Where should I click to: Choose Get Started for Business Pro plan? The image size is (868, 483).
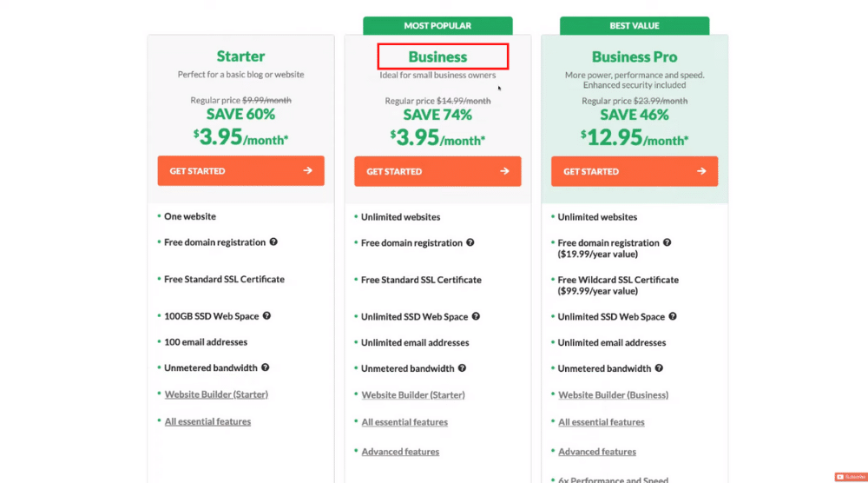[635, 171]
